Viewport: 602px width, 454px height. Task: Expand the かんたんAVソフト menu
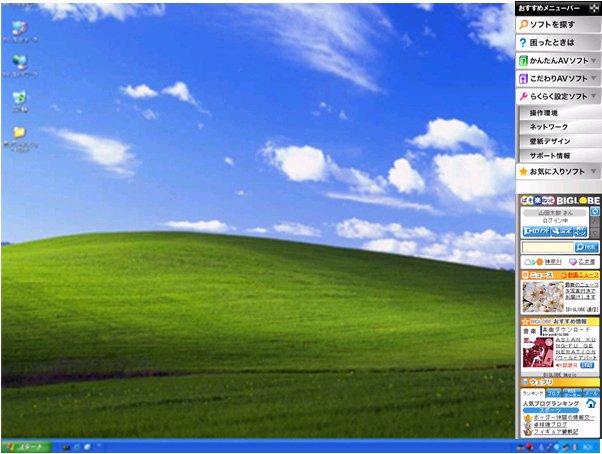coord(558,61)
